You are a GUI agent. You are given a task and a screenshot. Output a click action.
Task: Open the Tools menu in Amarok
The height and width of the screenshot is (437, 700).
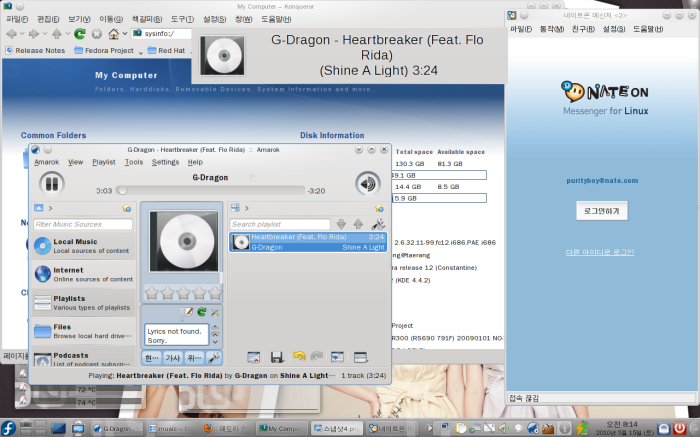tap(134, 162)
